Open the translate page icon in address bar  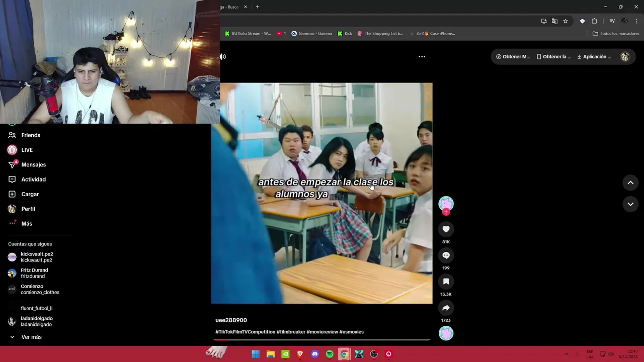(x=554, y=21)
